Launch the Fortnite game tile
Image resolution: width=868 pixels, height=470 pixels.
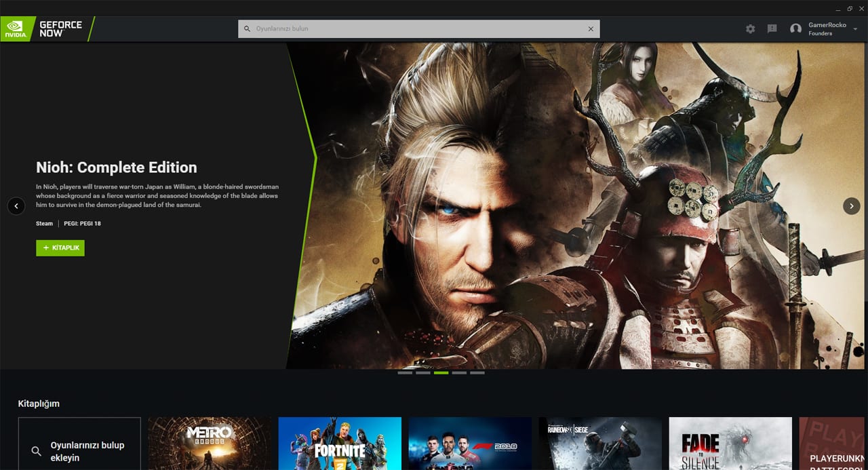coord(340,444)
